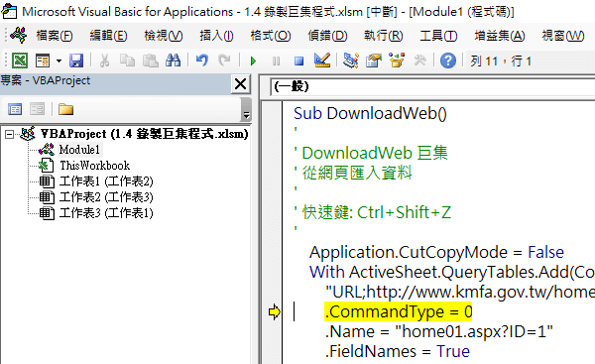Select 工作表3 (工作表1) in project tree

pos(106,213)
